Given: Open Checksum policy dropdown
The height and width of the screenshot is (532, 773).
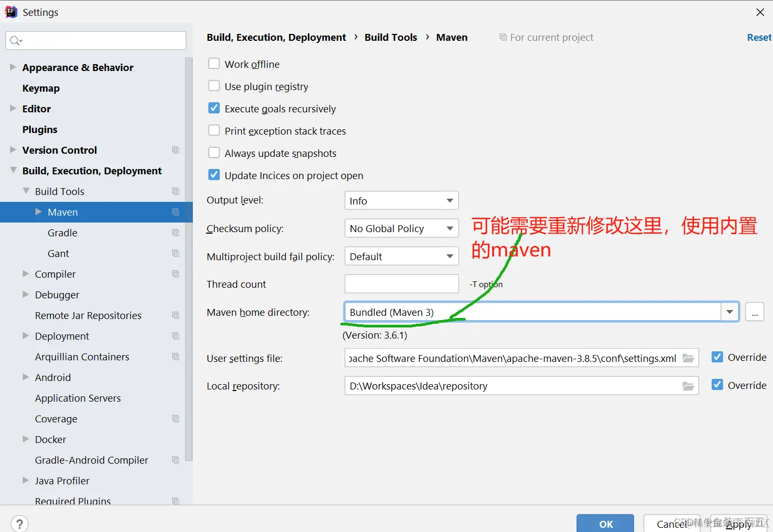Looking at the screenshot, I should coord(402,228).
